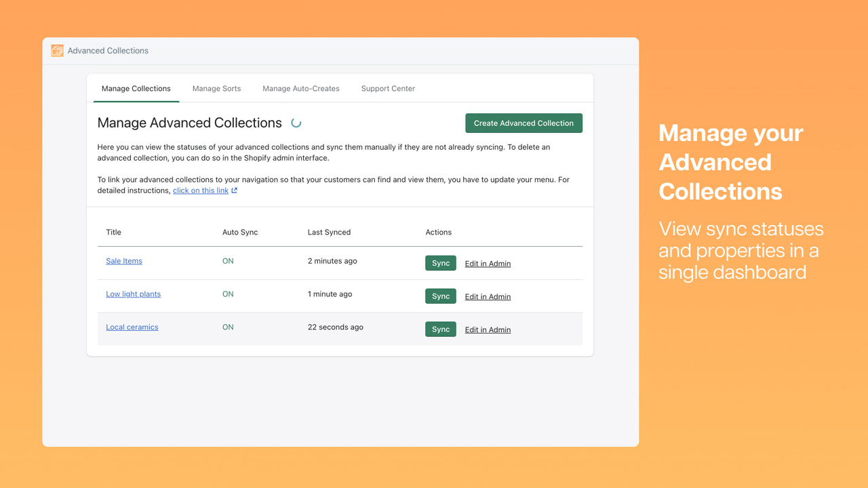Toggle Auto Sync ON for Low light plants
The width and height of the screenshot is (868, 488).
(227, 293)
